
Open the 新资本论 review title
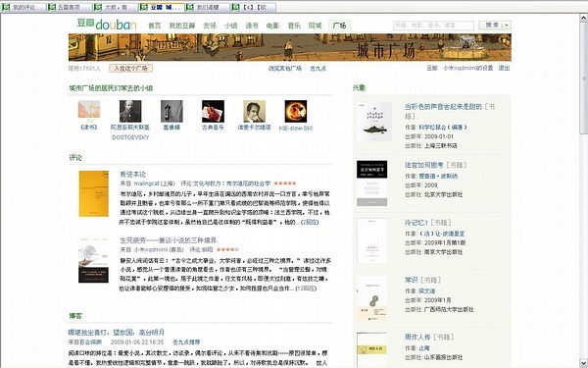pyautogui.click(x=132, y=175)
